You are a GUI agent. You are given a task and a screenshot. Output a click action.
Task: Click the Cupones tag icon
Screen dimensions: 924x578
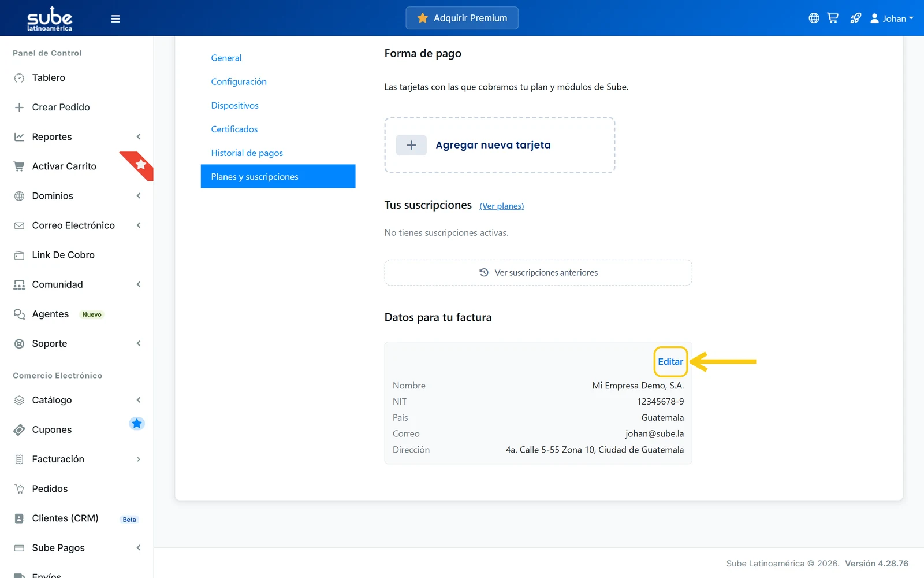pyautogui.click(x=19, y=429)
